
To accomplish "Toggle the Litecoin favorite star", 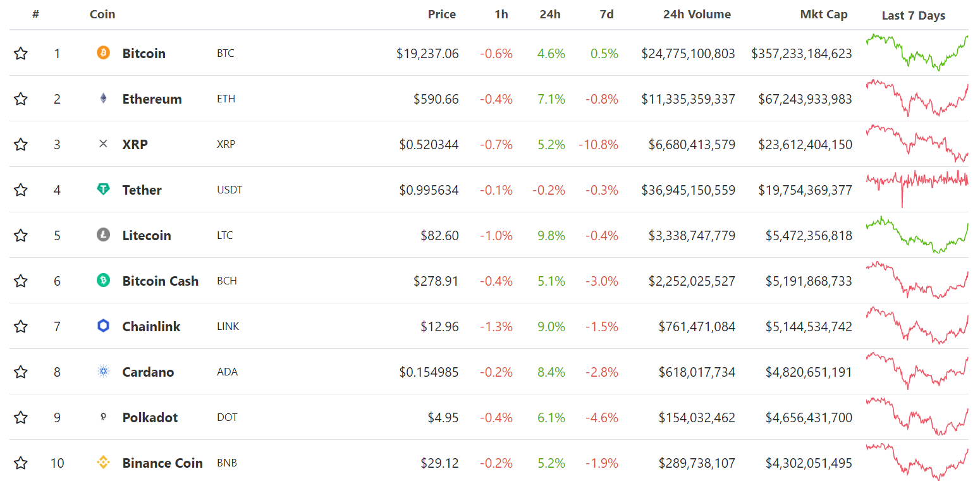I will [x=21, y=235].
